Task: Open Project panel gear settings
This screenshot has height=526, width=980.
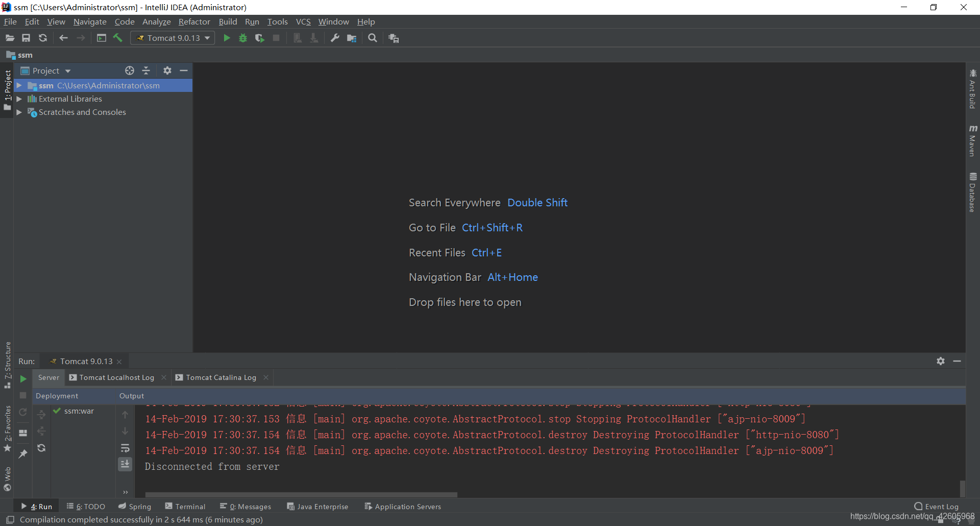Action: pyautogui.click(x=167, y=70)
